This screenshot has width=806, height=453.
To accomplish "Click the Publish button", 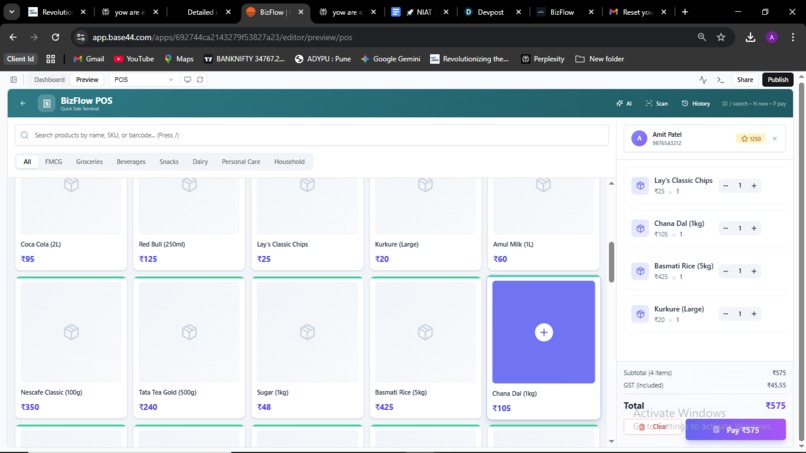I will tap(778, 80).
